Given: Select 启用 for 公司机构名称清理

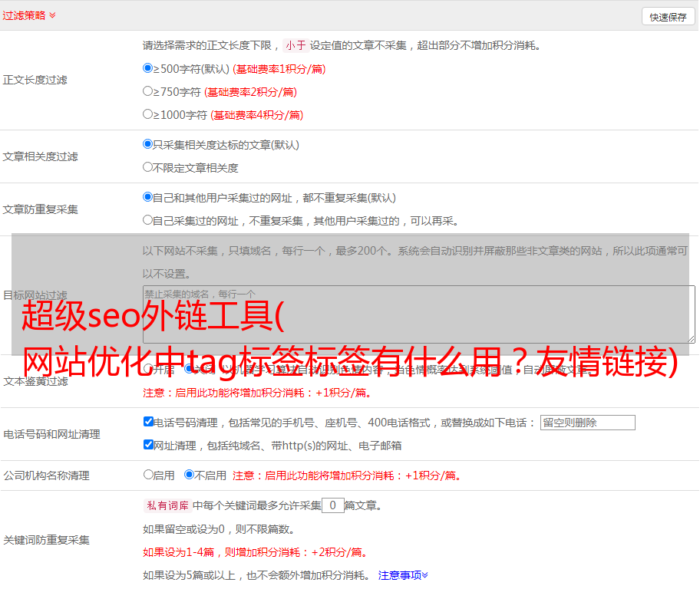Looking at the screenshot, I should pyautogui.click(x=148, y=475).
